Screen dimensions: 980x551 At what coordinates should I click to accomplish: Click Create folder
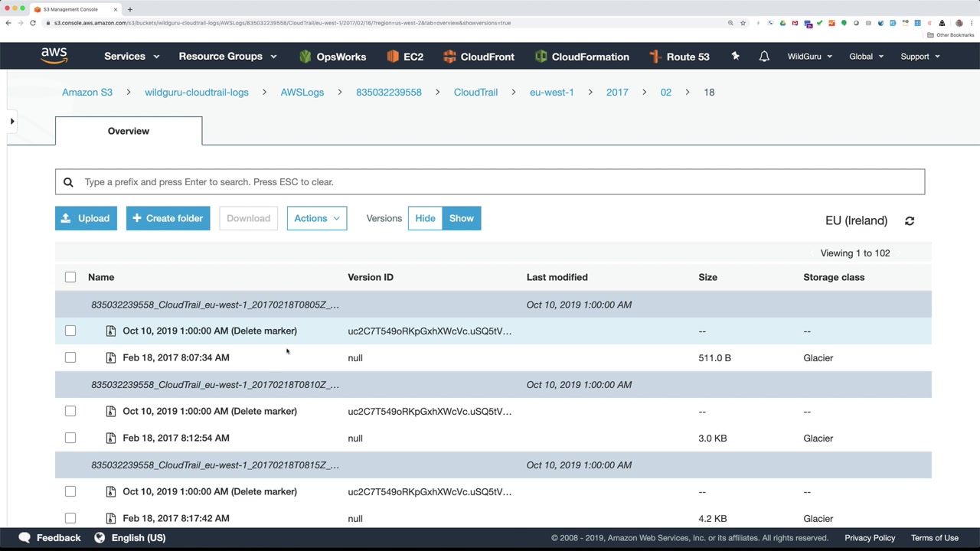click(168, 218)
